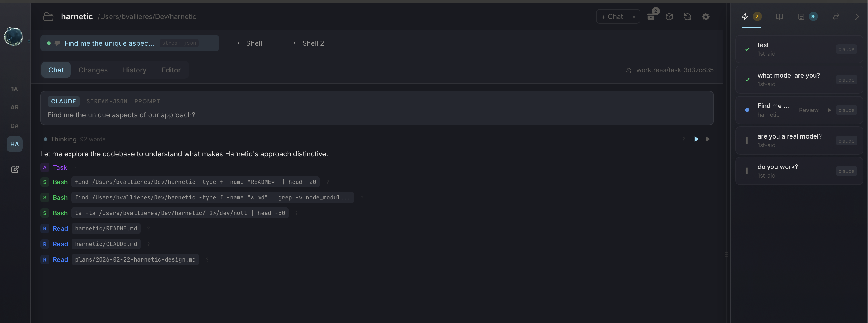This screenshot has width=868, height=323.
Task: Open the dropdown arrow next to + Chat
Action: [x=634, y=16]
